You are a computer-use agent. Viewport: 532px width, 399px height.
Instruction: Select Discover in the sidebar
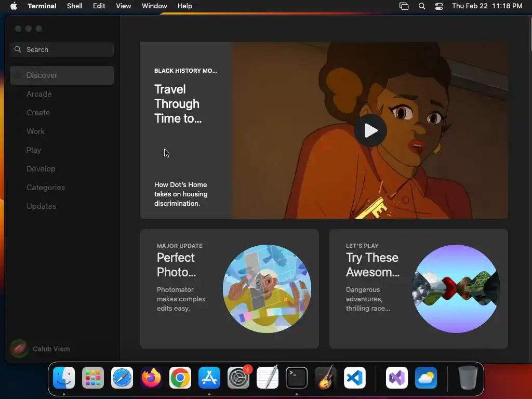coord(62,75)
